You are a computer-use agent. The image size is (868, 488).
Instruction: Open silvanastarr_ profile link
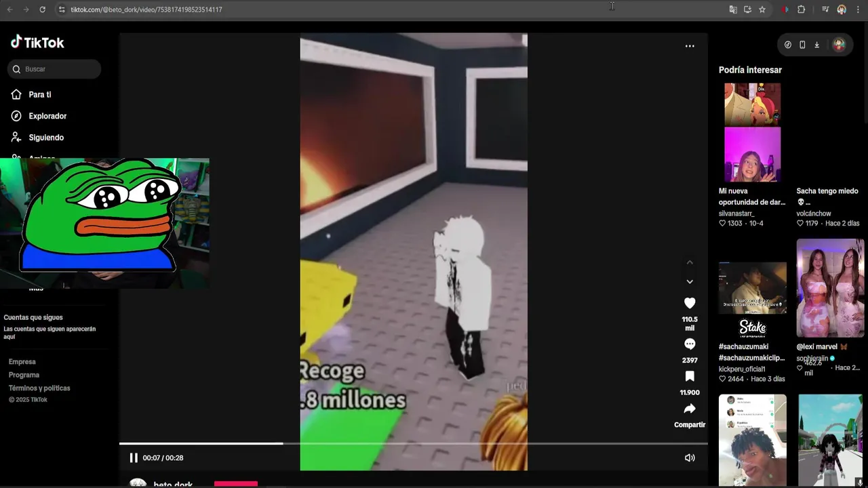click(736, 213)
